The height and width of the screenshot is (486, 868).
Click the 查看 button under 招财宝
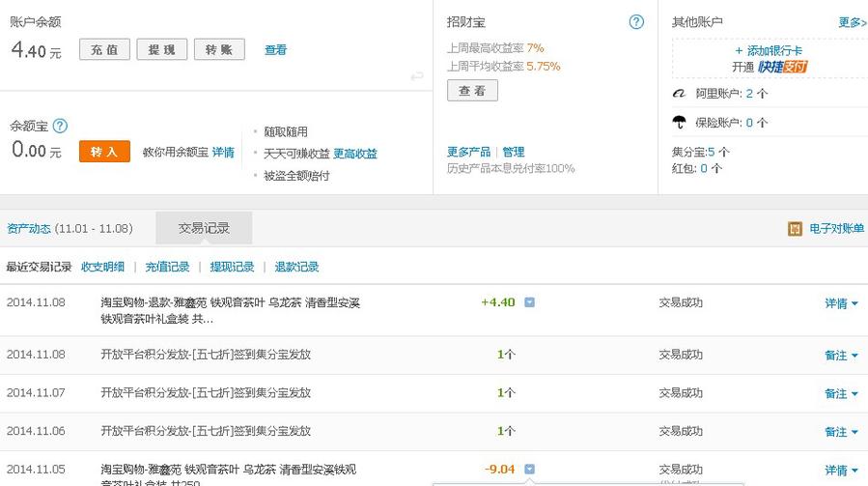[x=472, y=90]
